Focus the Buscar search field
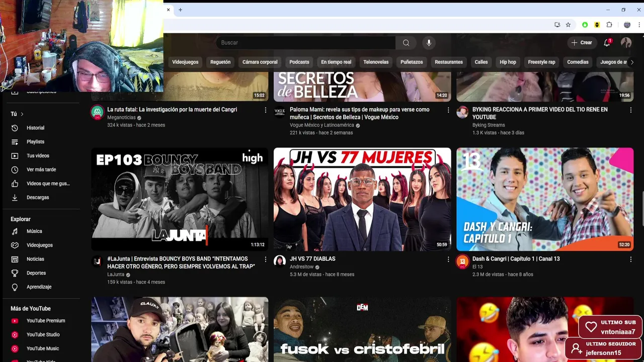 pyautogui.click(x=306, y=43)
